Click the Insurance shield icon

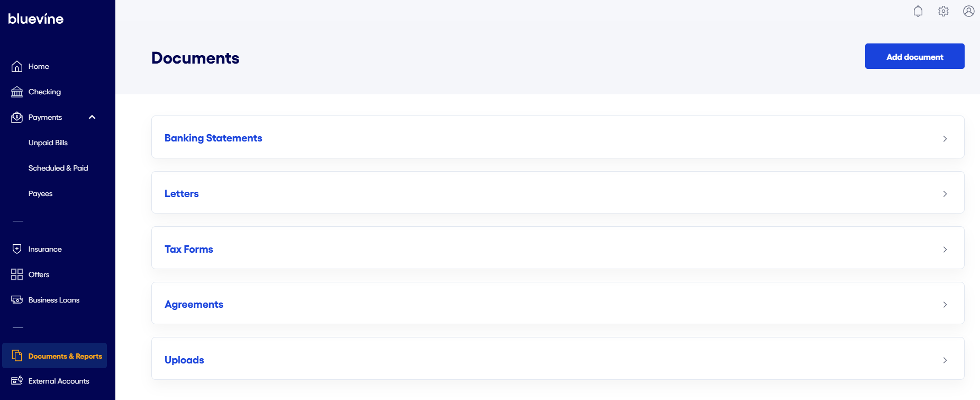(x=17, y=249)
